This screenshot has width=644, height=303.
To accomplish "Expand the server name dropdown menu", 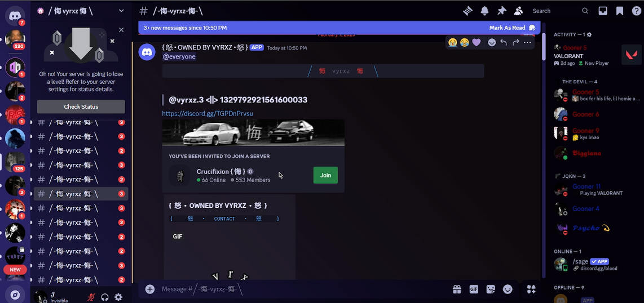I will pyautogui.click(x=121, y=11).
